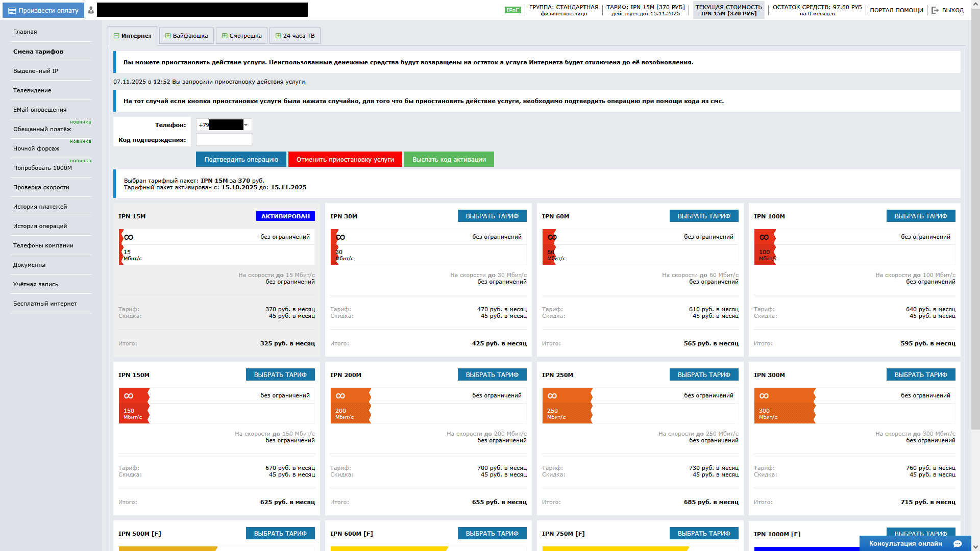Open История платежей in the sidebar
The height and width of the screenshot is (551, 980).
pyautogui.click(x=40, y=207)
